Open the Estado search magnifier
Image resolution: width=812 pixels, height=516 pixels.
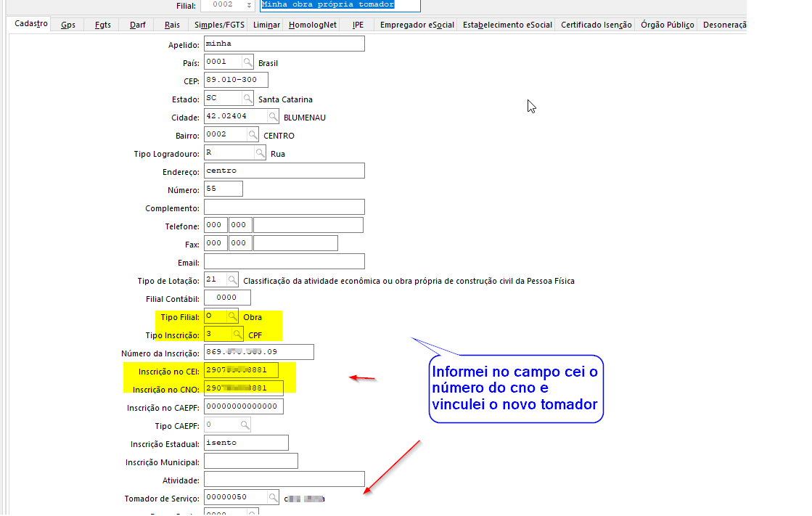247,99
